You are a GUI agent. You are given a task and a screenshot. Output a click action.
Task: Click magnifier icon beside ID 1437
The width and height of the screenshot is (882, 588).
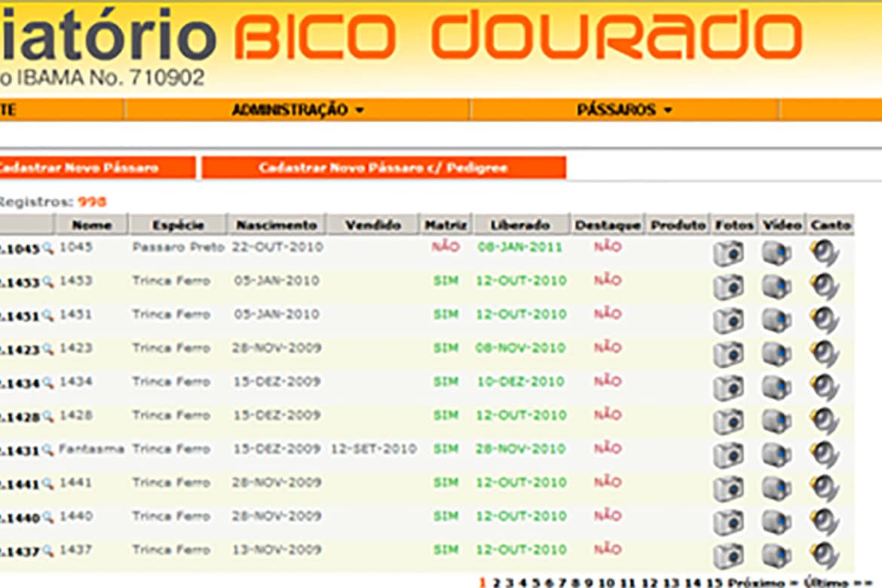(47, 551)
